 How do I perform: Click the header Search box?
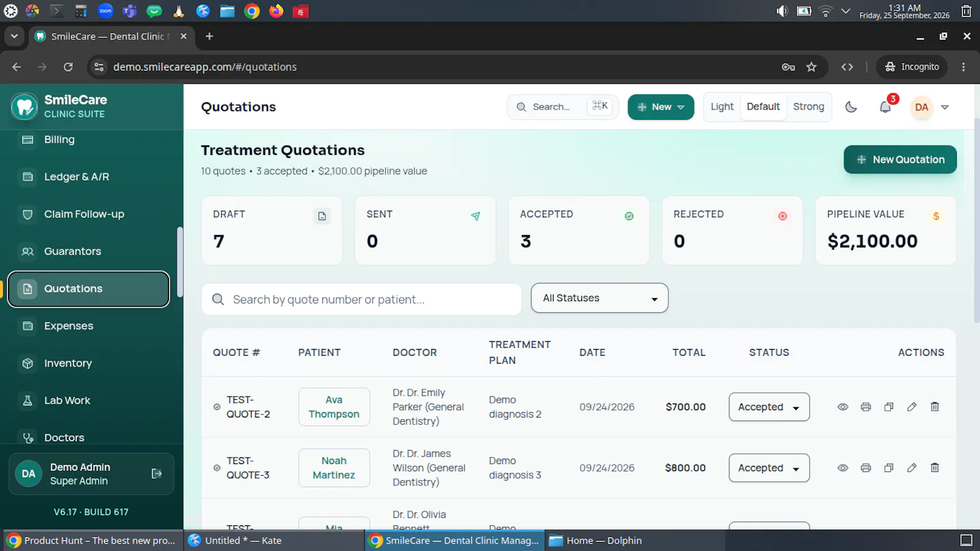[x=562, y=107]
